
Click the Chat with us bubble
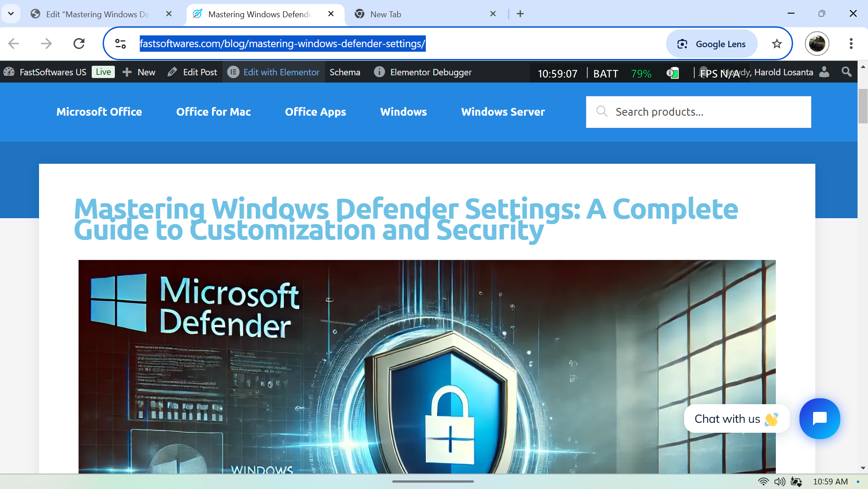point(736,419)
